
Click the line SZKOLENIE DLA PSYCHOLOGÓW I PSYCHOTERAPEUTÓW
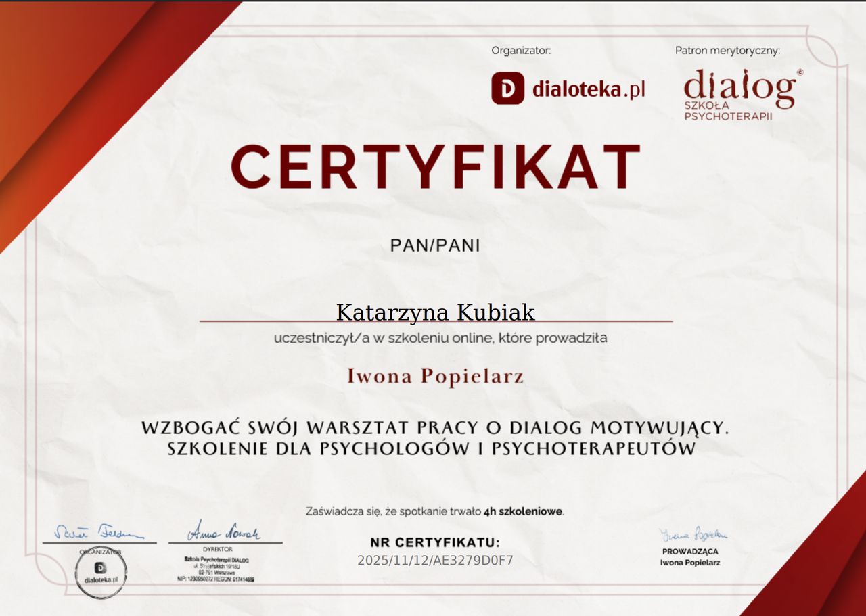pos(431,448)
